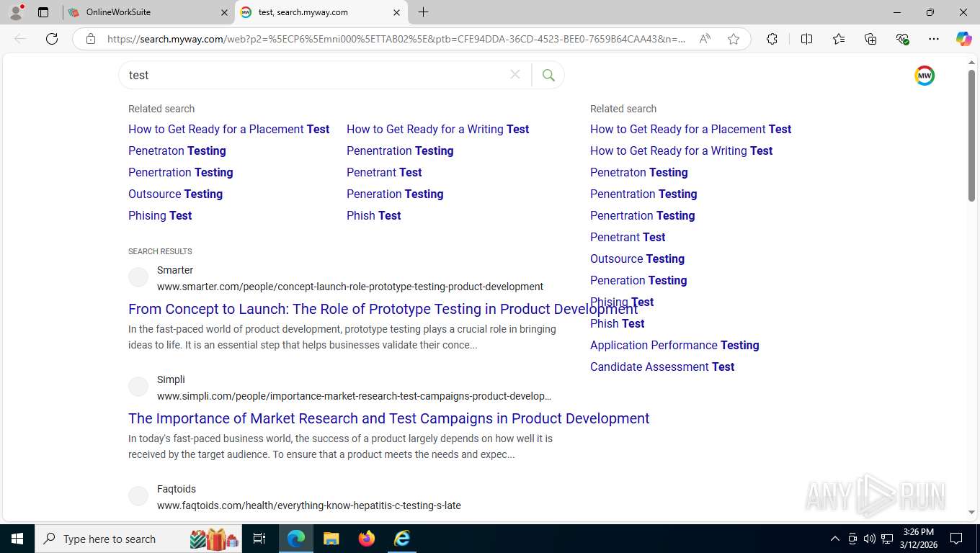Open Windows Start menu
Image resolution: width=980 pixels, height=553 pixels.
(17, 539)
